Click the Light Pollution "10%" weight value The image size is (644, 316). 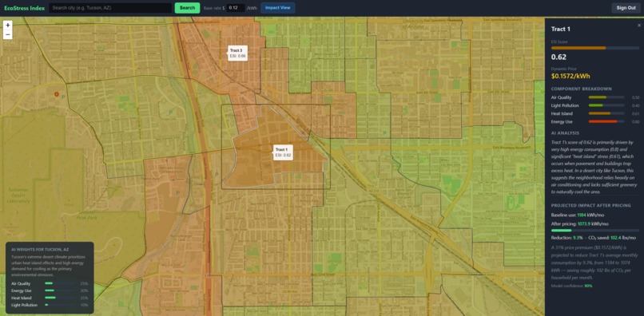pos(85,305)
